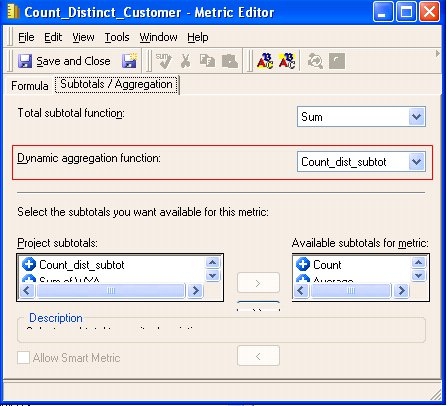Expand the Total subtotal function dropdown
The width and height of the screenshot is (448, 406).
[x=417, y=117]
